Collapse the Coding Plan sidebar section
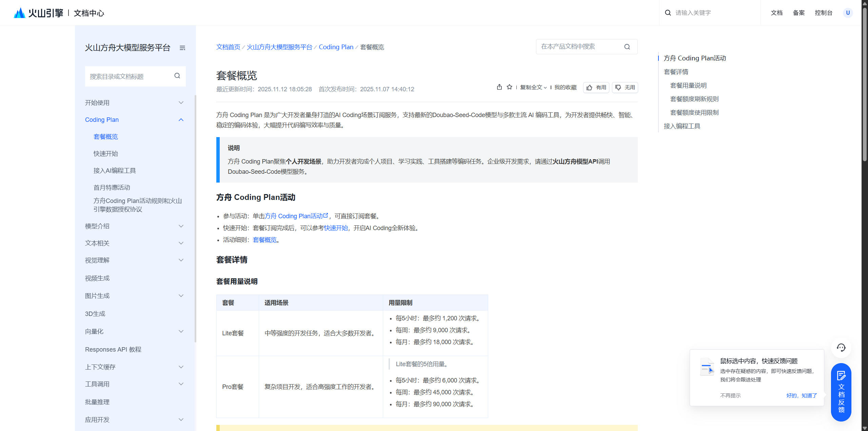 (181, 120)
